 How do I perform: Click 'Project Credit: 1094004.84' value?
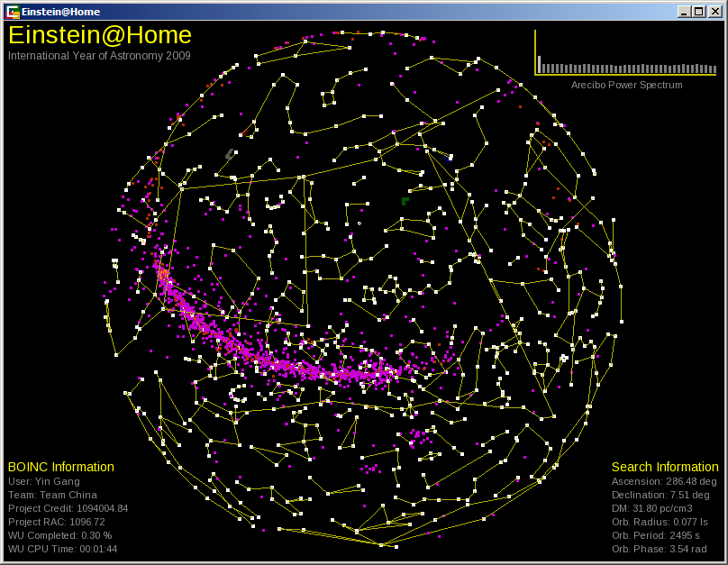[68, 508]
